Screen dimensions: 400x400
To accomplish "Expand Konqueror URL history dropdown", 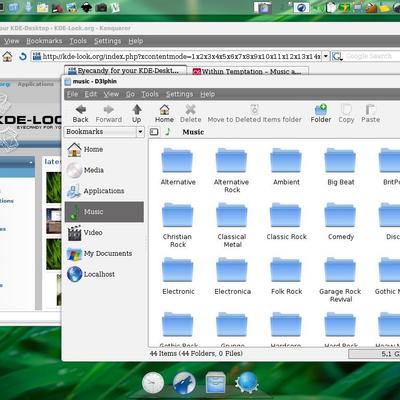I will (x=326, y=56).
